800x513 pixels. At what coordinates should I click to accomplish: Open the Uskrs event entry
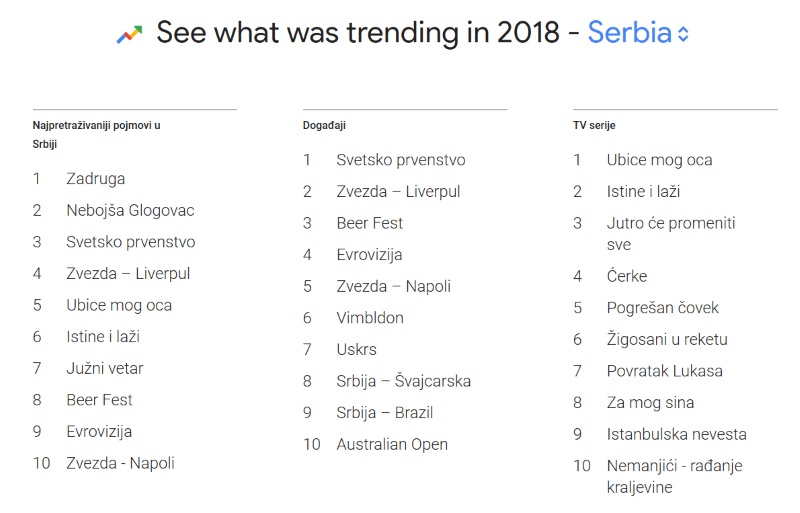click(x=356, y=349)
